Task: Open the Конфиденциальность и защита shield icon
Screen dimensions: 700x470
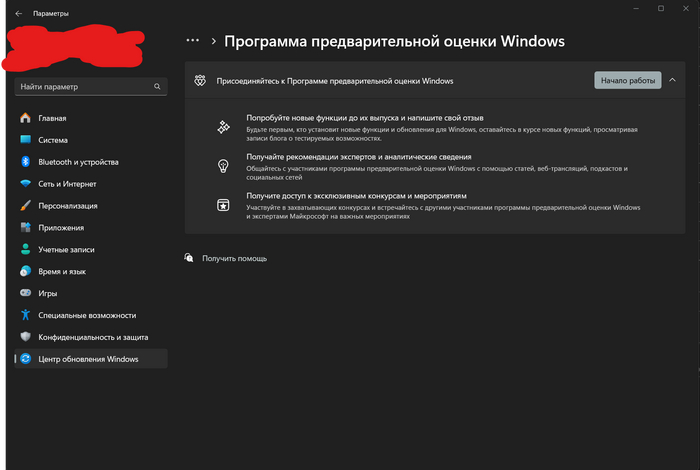Action: click(x=25, y=337)
